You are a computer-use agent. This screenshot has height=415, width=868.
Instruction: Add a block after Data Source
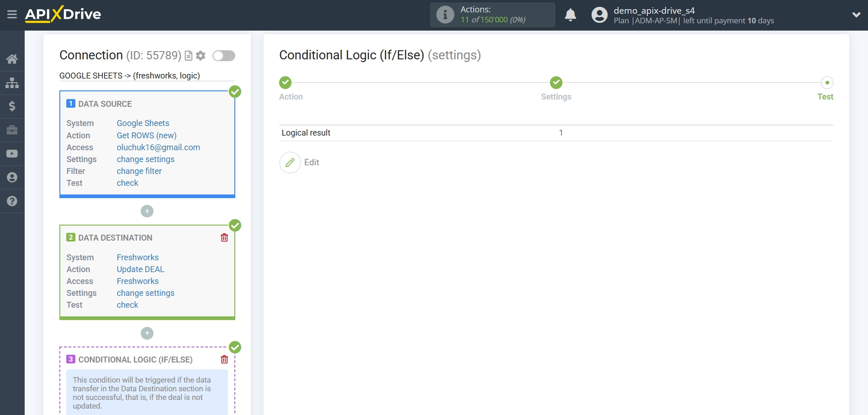(147, 211)
